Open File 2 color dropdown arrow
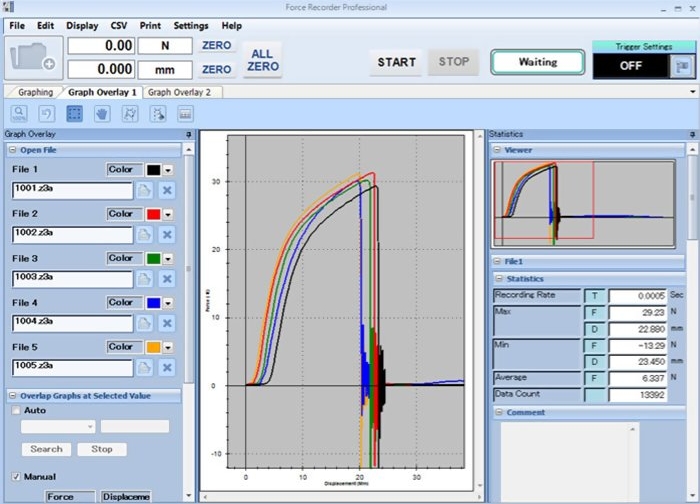This screenshot has width=700, height=504. tap(168, 214)
